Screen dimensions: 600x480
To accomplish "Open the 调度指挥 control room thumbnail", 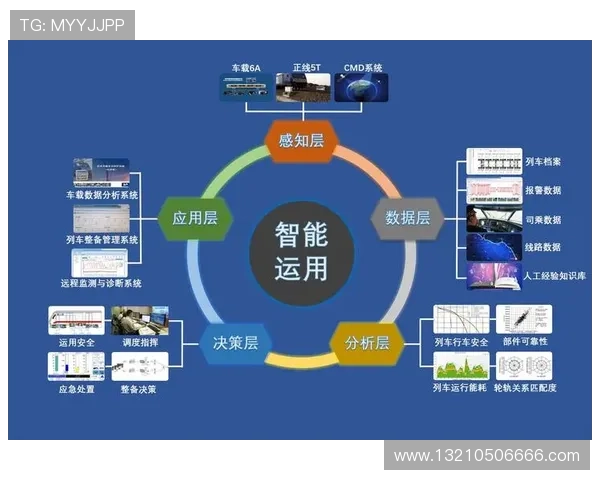I will tap(140, 320).
